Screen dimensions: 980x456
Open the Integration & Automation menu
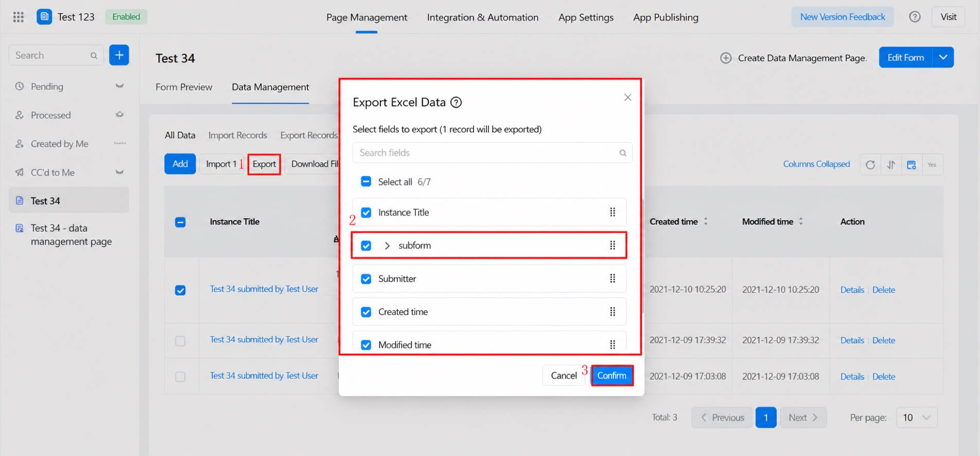pos(483,17)
